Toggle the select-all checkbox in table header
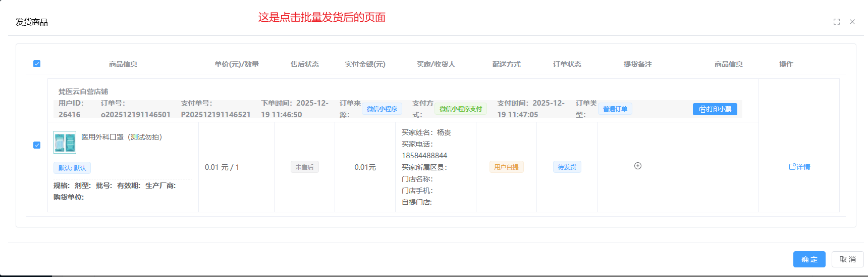This screenshot has height=277, width=868. [37, 64]
